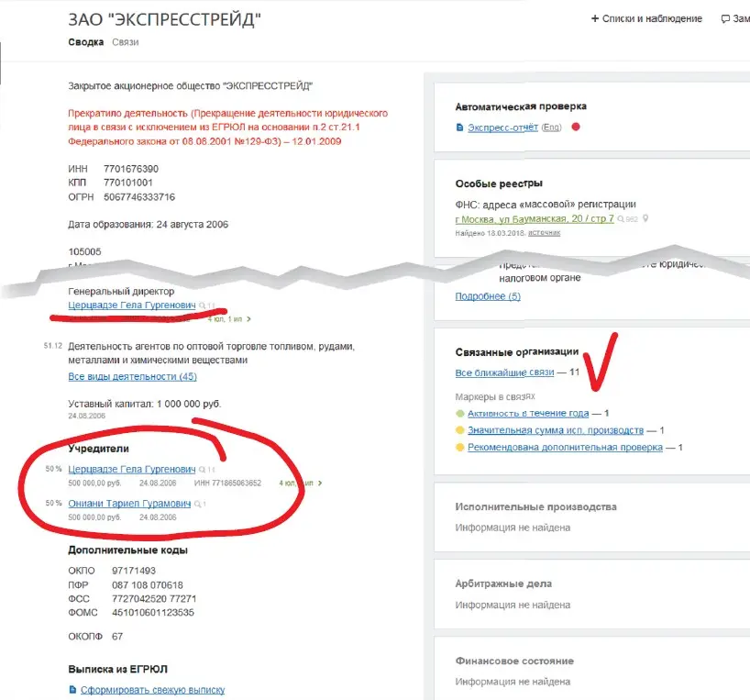The height and width of the screenshot is (700, 750).
Task: Click the источник link under the address
Action: 543,233
